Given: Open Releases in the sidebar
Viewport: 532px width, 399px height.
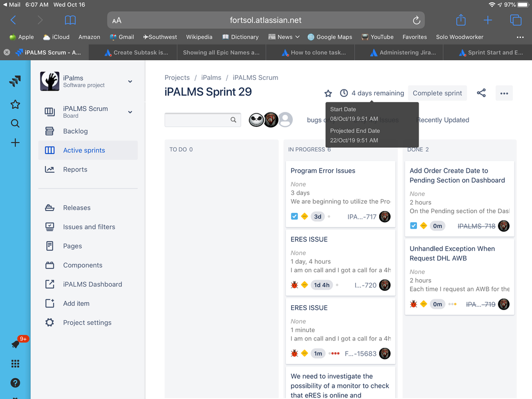Looking at the screenshot, I should [88, 208].
